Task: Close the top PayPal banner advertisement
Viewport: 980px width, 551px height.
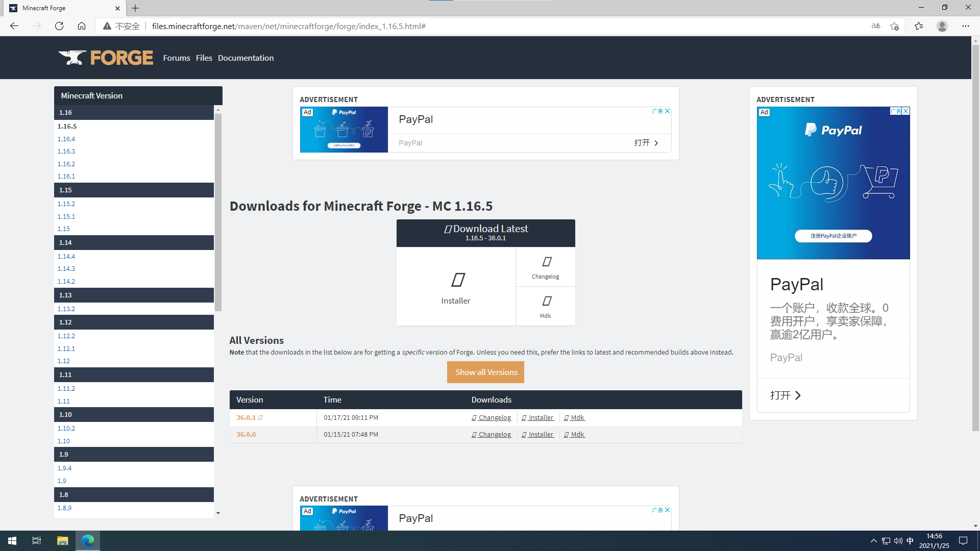Action: pyautogui.click(x=667, y=111)
